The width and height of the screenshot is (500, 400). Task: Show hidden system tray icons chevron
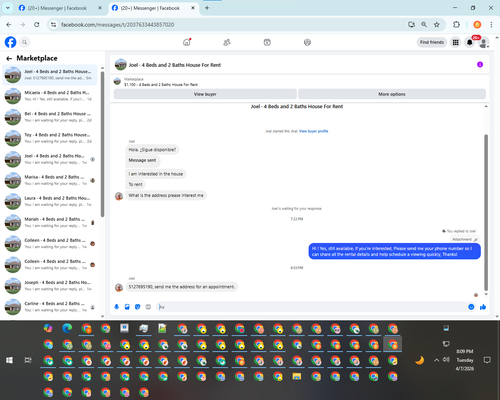[436, 360]
